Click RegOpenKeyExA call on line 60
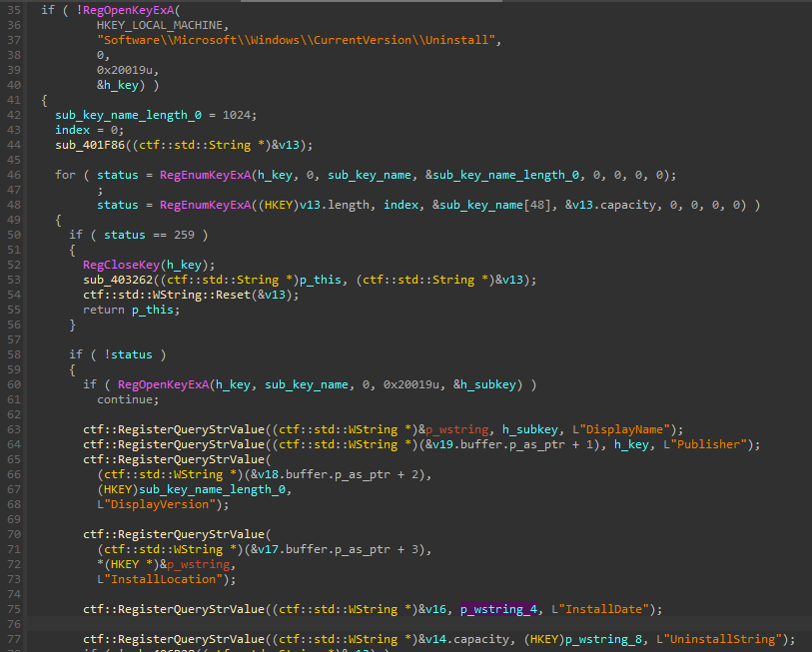 pos(163,384)
